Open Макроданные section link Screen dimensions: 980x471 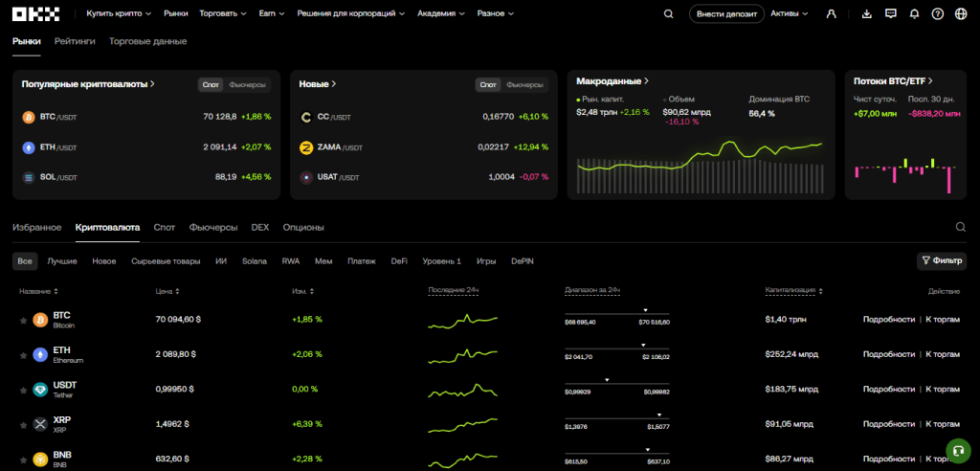(x=612, y=81)
